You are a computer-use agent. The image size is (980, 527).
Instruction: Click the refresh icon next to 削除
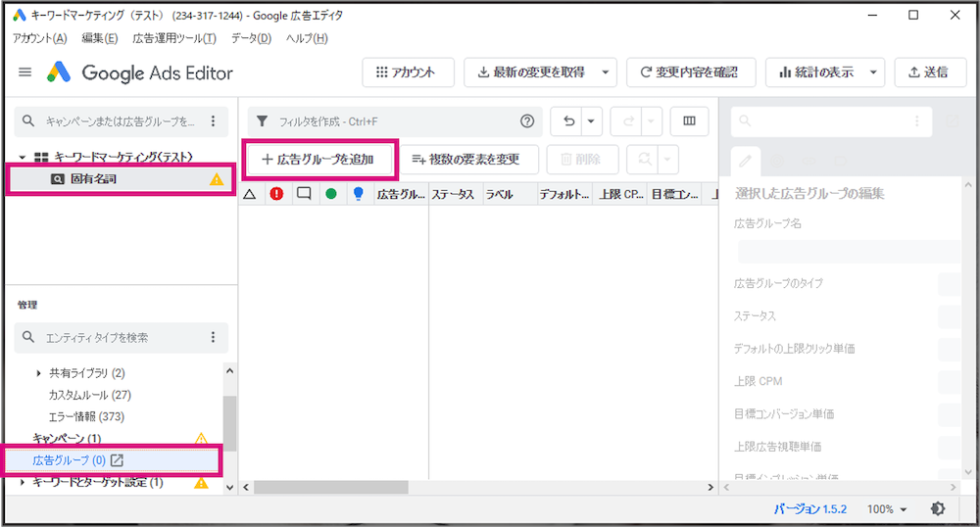[x=643, y=160]
